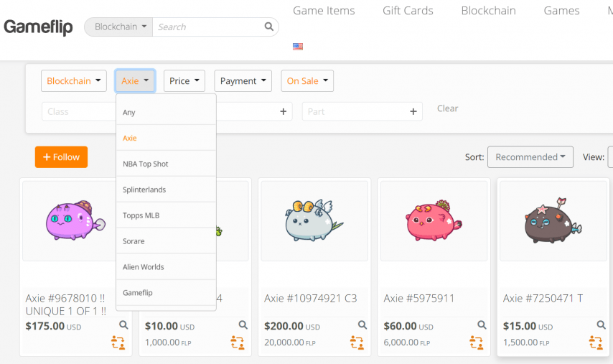Open Blockchain in top navigation
Image resolution: width=613 pixels, height=364 pixels.
coord(489,11)
